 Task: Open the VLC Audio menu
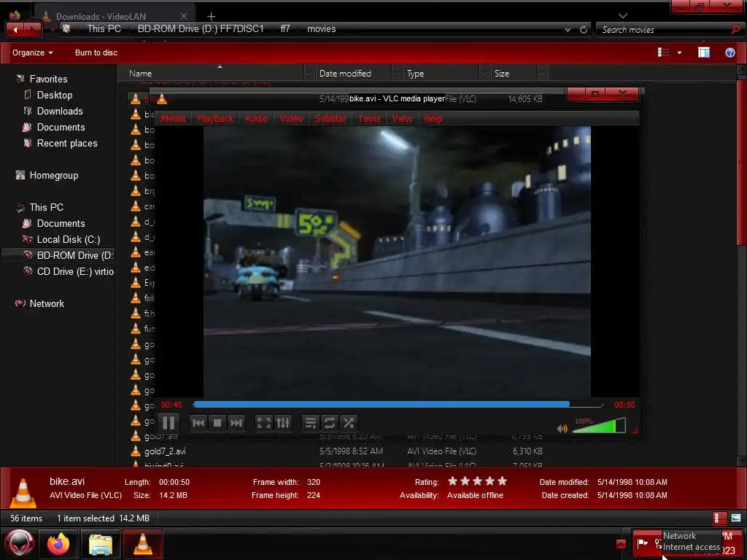click(256, 119)
